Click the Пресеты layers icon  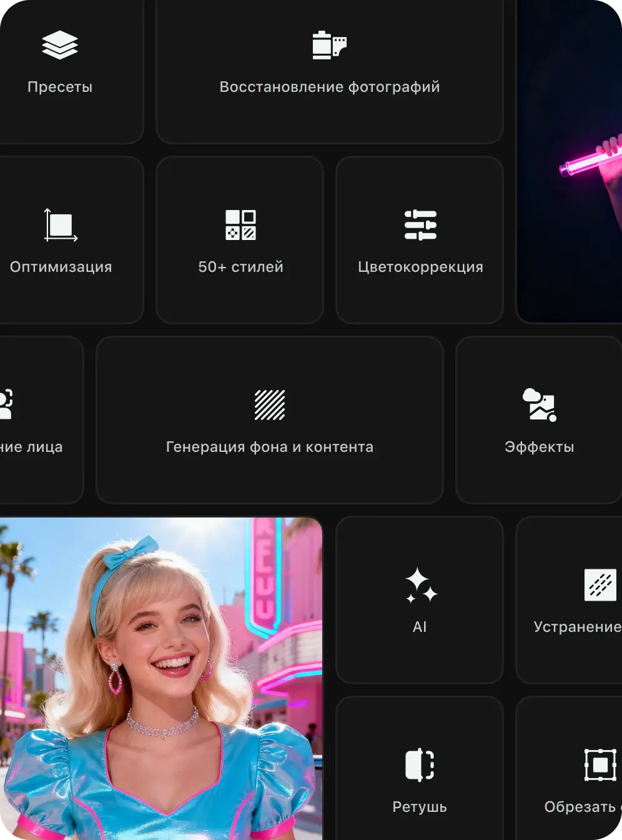pos(60,46)
